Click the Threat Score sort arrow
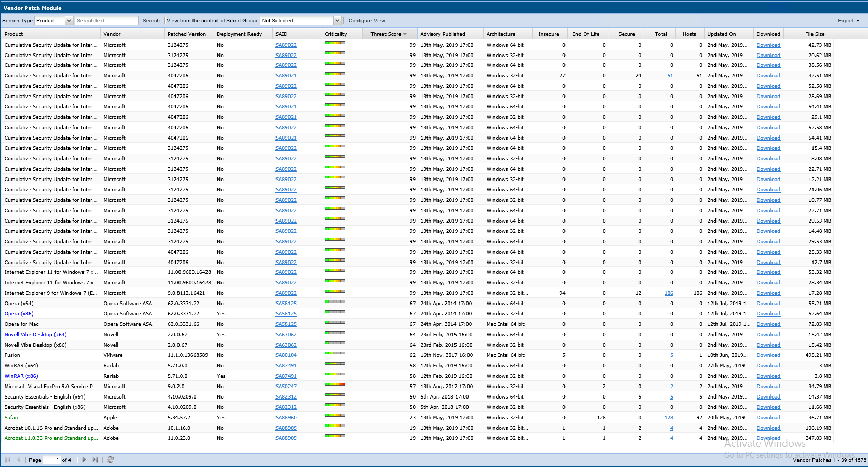 (405, 34)
